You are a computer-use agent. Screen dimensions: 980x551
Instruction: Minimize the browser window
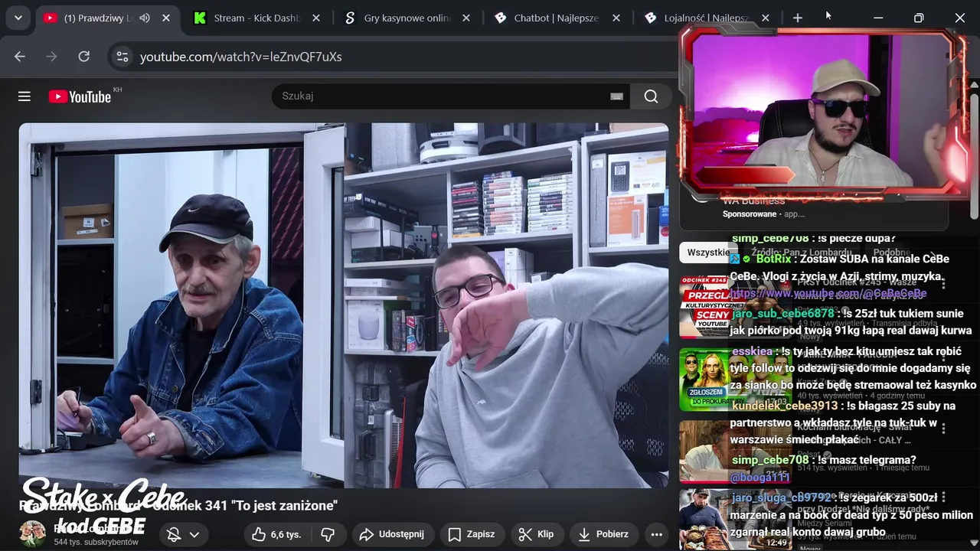(878, 18)
